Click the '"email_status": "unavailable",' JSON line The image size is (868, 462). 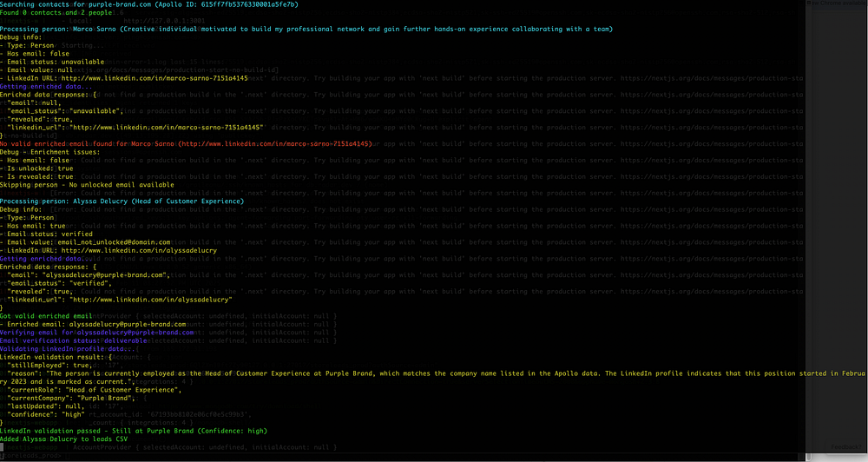coord(65,111)
